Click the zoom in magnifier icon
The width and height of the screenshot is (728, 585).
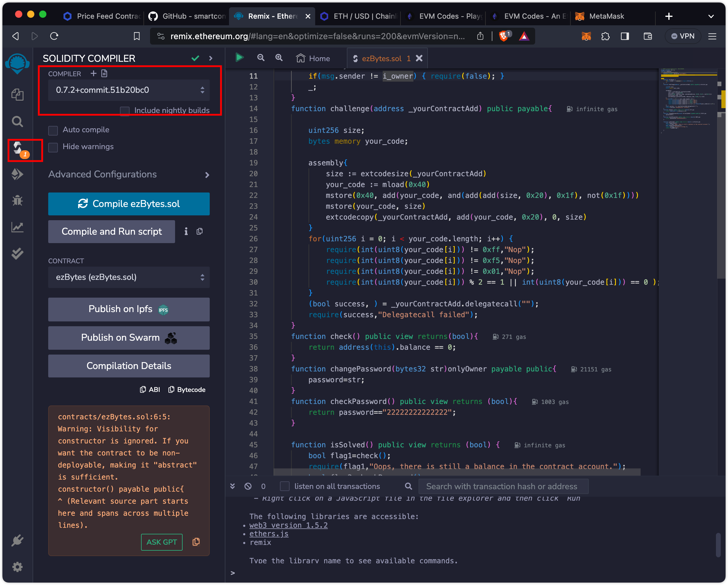pos(279,58)
